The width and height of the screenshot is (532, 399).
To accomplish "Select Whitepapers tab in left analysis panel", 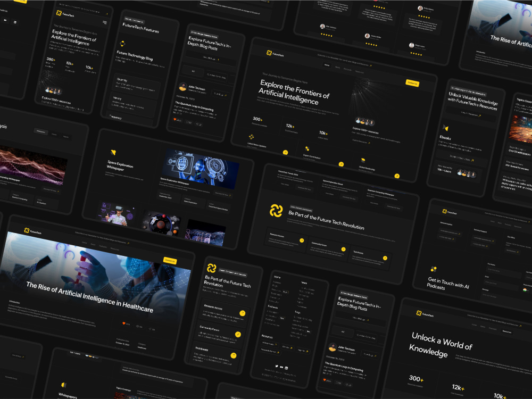I will click(41, 131).
